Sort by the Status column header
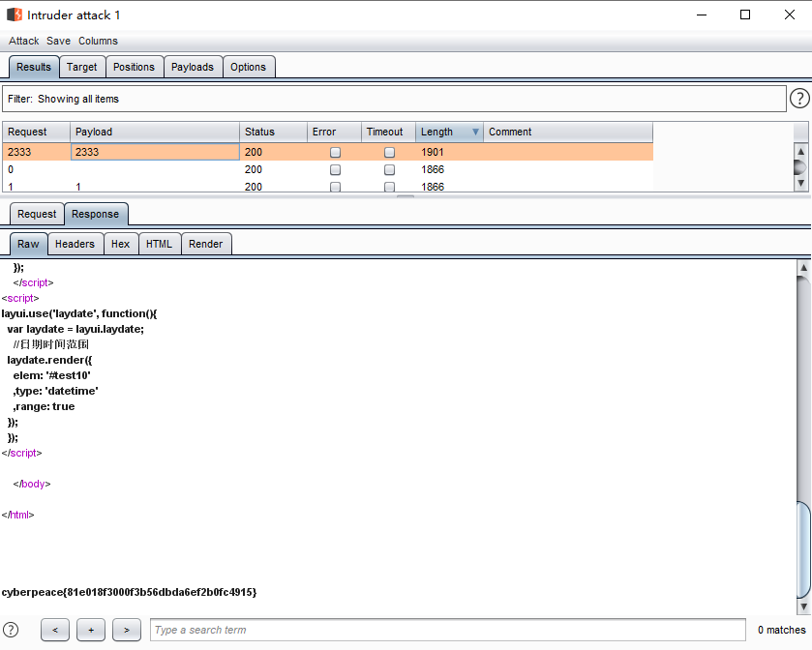 coord(273,132)
